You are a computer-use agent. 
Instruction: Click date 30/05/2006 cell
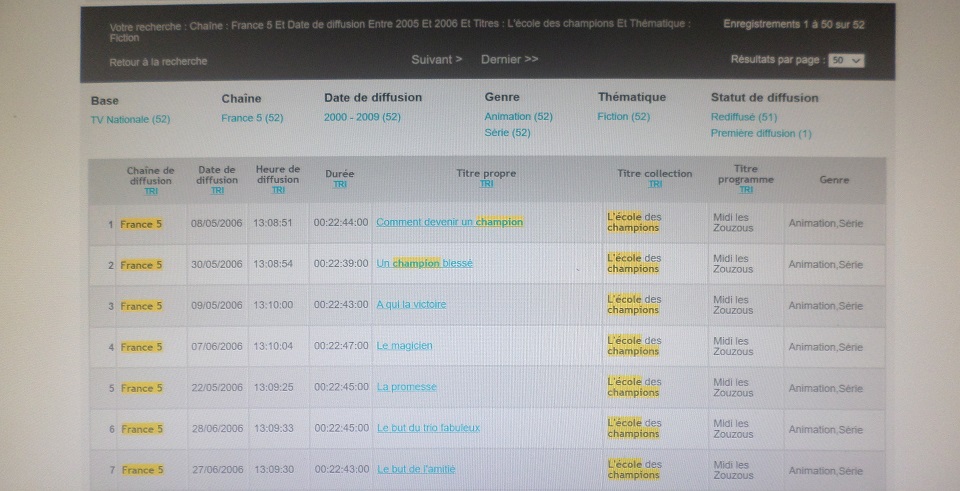(x=217, y=264)
